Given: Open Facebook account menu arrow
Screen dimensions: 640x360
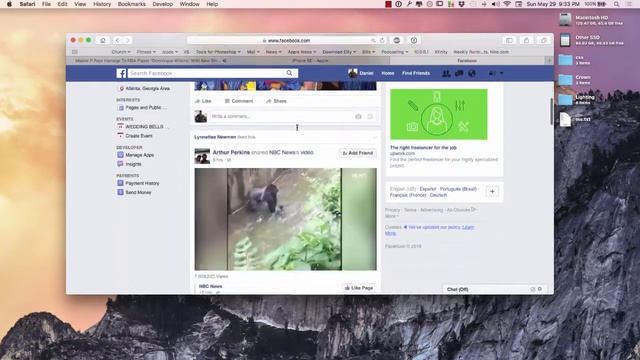Looking at the screenshot, I should coord(502,73).
